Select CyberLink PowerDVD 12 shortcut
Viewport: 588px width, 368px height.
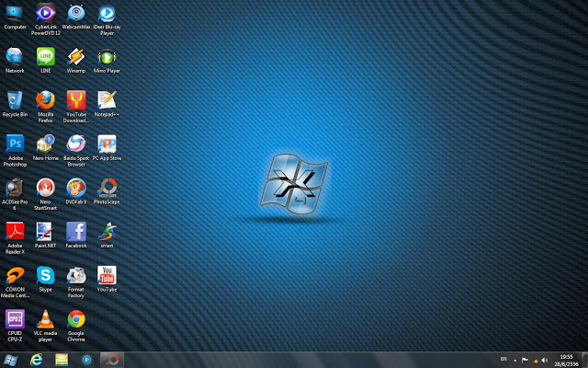pos(46,19)
